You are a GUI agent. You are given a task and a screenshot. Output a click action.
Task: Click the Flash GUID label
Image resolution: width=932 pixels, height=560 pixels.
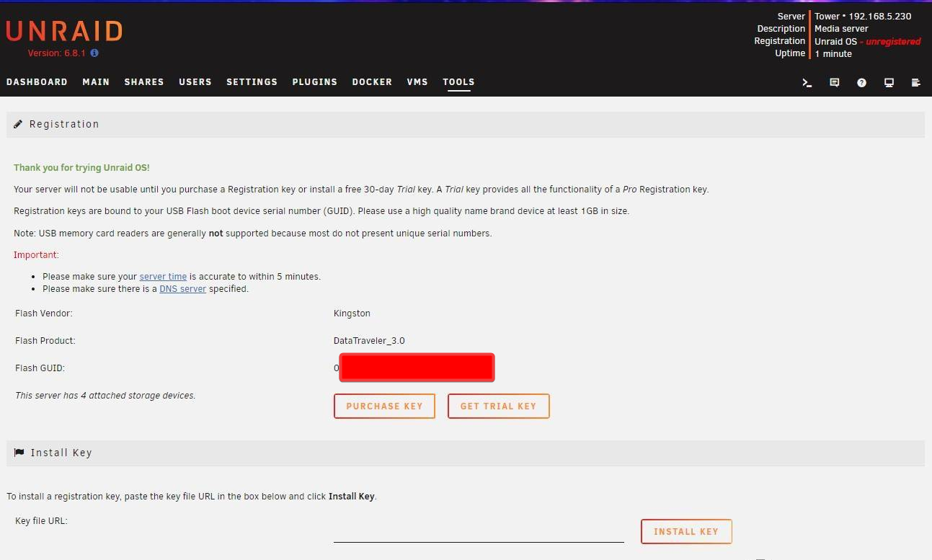point(40,368)
